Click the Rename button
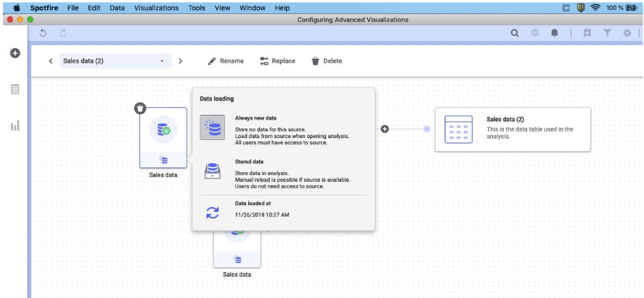 [226, 61]
